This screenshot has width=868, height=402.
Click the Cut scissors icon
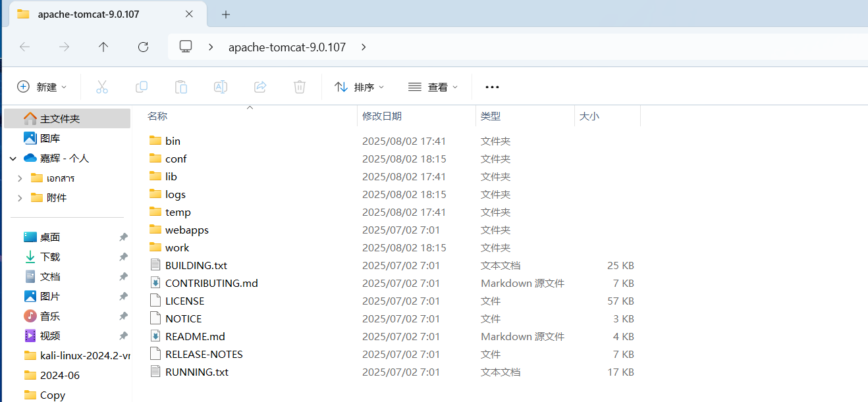click(x=102, y=87)
